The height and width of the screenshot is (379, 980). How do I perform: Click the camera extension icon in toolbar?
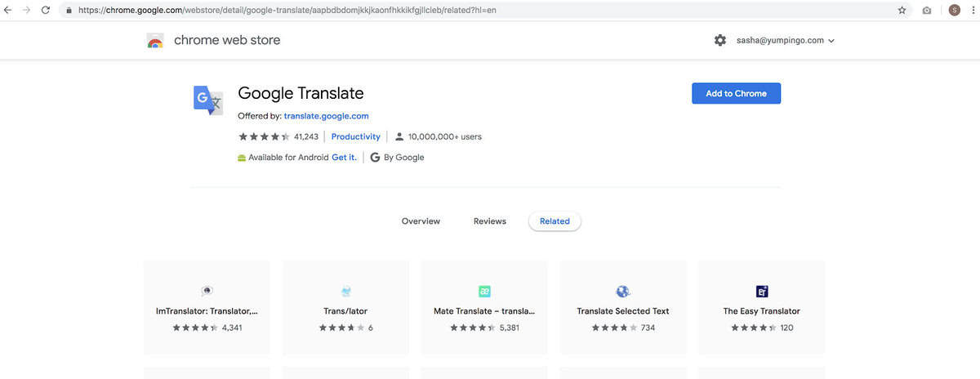(927, 11)
